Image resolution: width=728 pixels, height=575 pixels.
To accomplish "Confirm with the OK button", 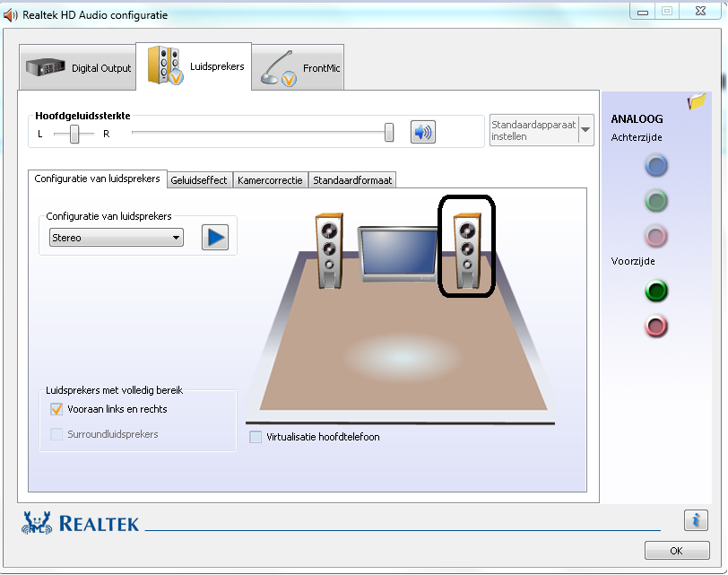I will pos(677,551).
